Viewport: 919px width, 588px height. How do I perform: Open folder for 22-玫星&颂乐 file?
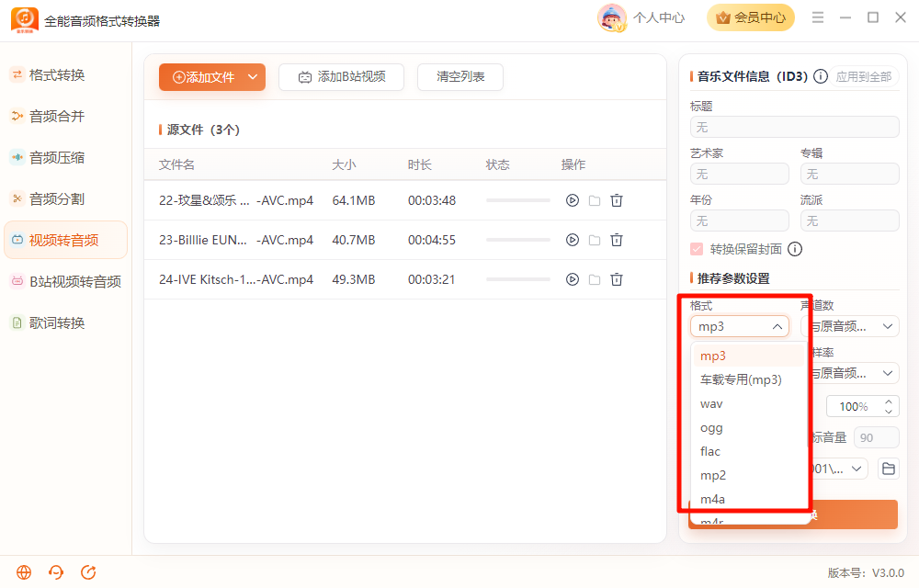coord(595,200)
